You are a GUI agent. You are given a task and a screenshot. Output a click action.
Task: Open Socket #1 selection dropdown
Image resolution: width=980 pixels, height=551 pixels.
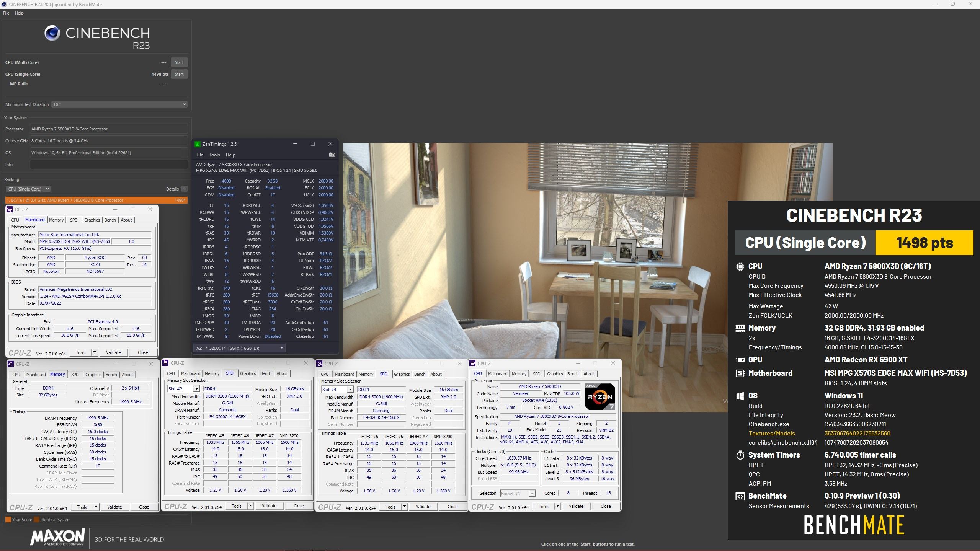(517, 494)
